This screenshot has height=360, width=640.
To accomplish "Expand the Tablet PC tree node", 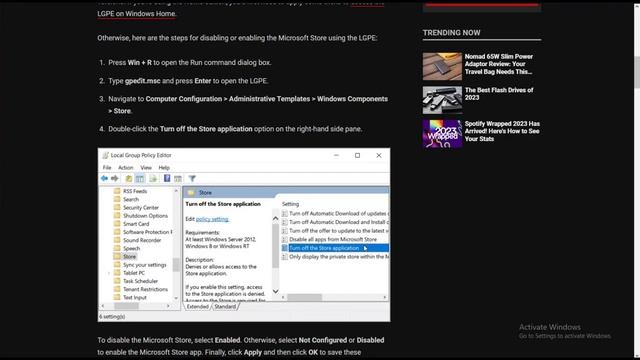I will point(109,273).
